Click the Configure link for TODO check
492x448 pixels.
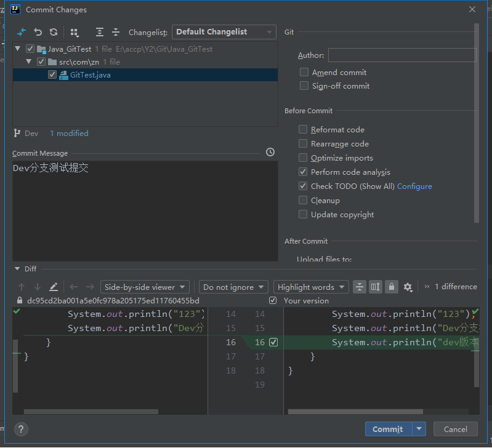click(x=414, y=186)
